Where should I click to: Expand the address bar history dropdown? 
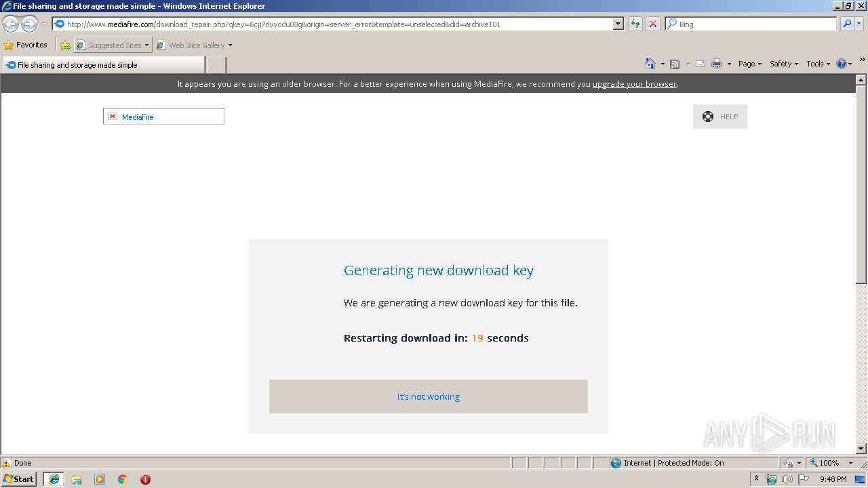[x=618, y=24]
